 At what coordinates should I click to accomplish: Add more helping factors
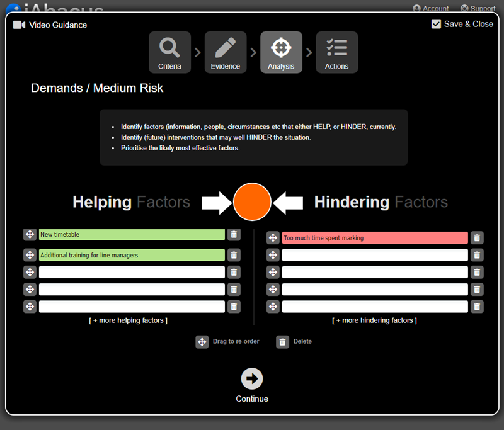click(x=129, y=320)
